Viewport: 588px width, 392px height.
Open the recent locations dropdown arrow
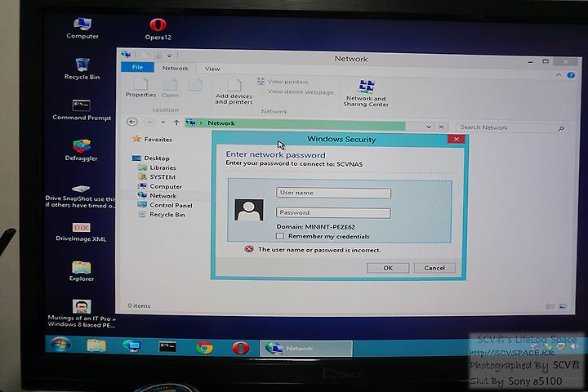[163, 122]
